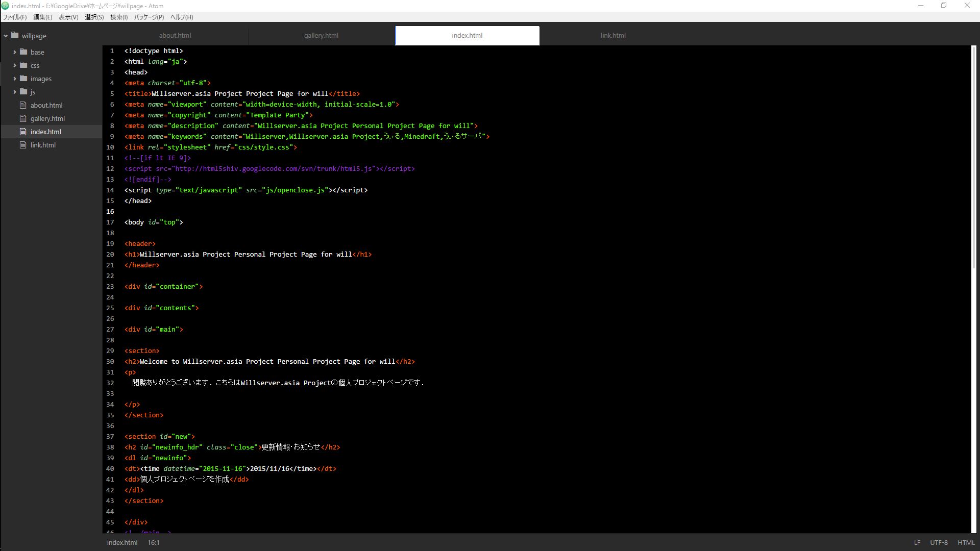Click the js folder icon

(23, 91)
